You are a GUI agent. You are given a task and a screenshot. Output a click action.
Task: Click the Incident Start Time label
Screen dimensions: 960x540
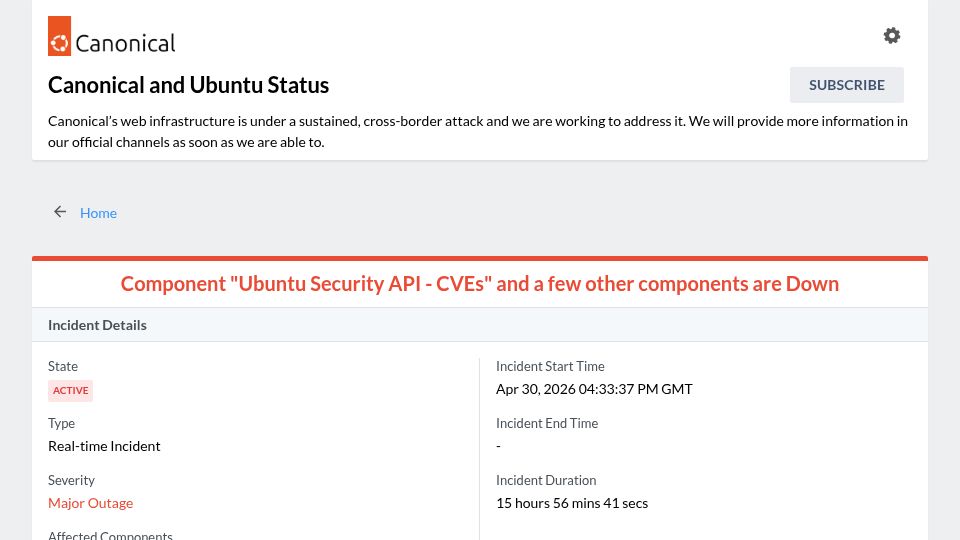click(x=550, y=366)
